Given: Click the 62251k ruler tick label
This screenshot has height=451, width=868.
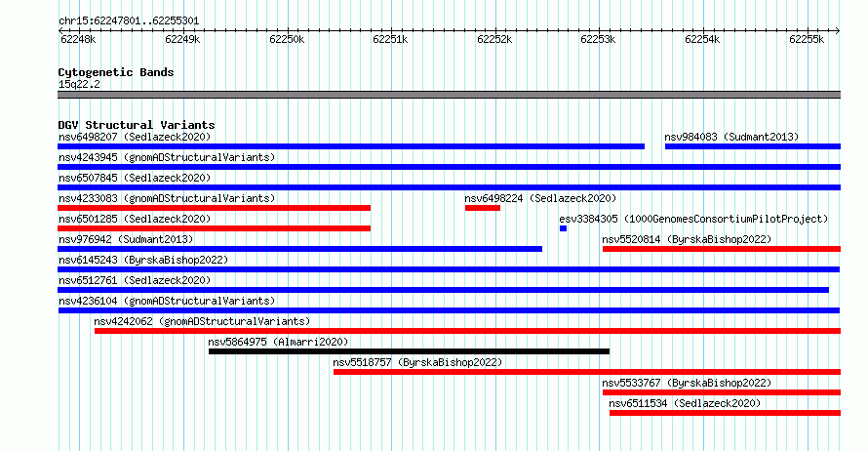Looking at the screenshot, I should pyautogui.click(x=390, y=39).
